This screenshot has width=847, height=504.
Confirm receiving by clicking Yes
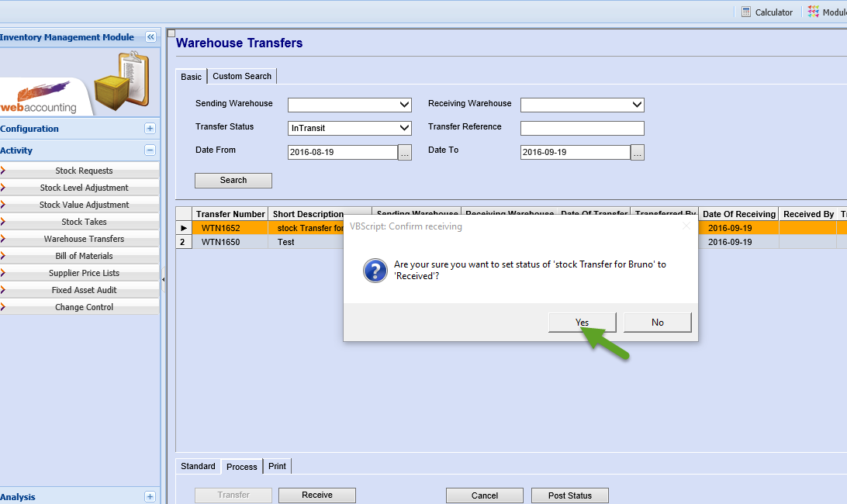582,323
